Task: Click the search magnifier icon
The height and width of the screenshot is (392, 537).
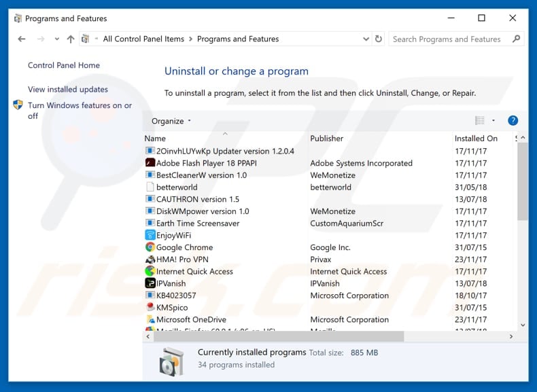Action: coord(516,39)
